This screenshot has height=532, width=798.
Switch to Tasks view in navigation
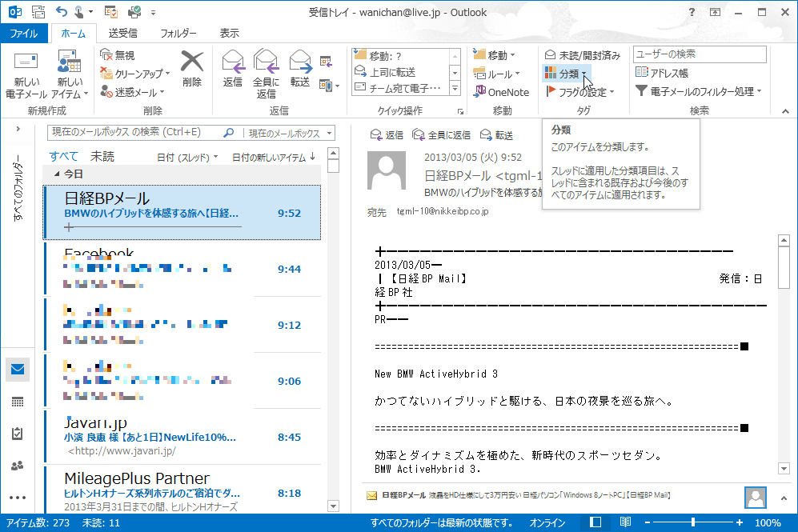click(18, 434)
